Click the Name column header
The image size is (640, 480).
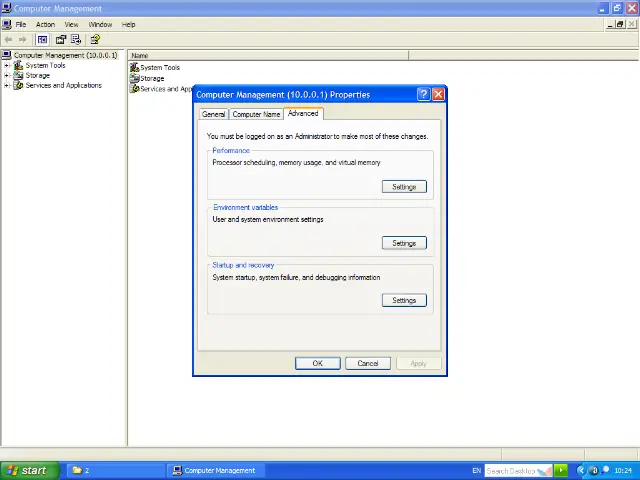click(x=268, y=56)
